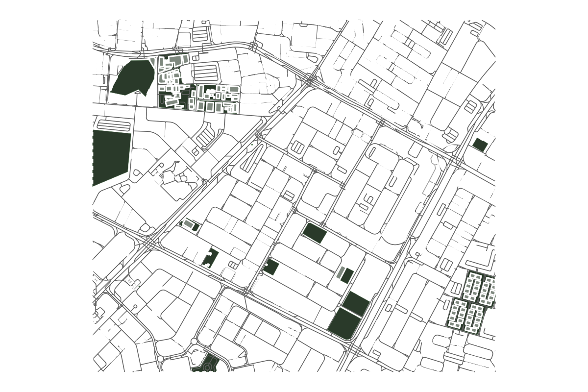Click the small dark parcel containing one gray rectangle
Viewport: 588px width, 392px height.
[190, 225]
